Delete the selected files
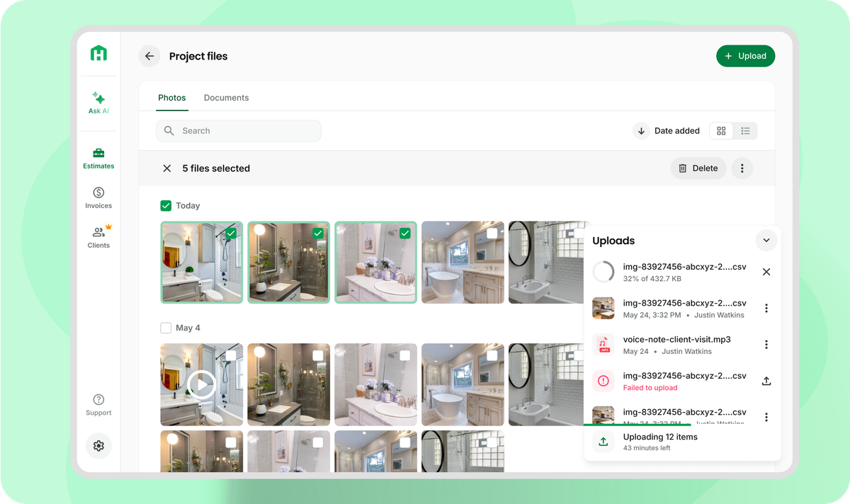The image size is (850, 504). [698, 168]
